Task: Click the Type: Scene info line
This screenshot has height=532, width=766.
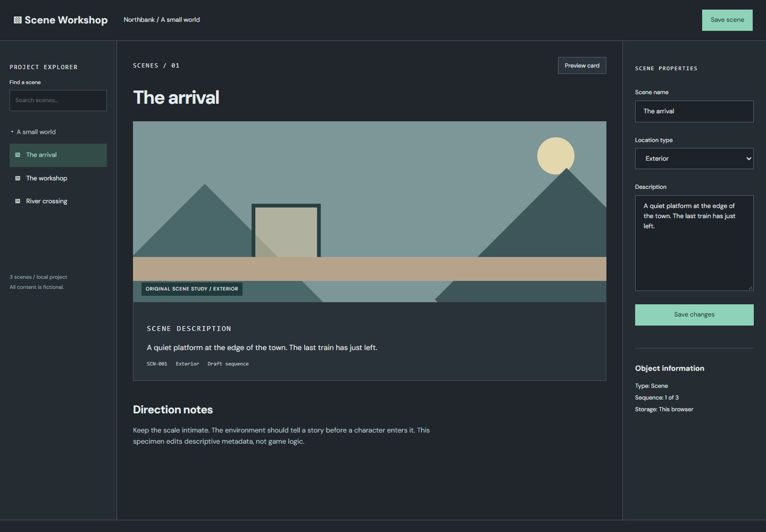Action: click(652, 386)
